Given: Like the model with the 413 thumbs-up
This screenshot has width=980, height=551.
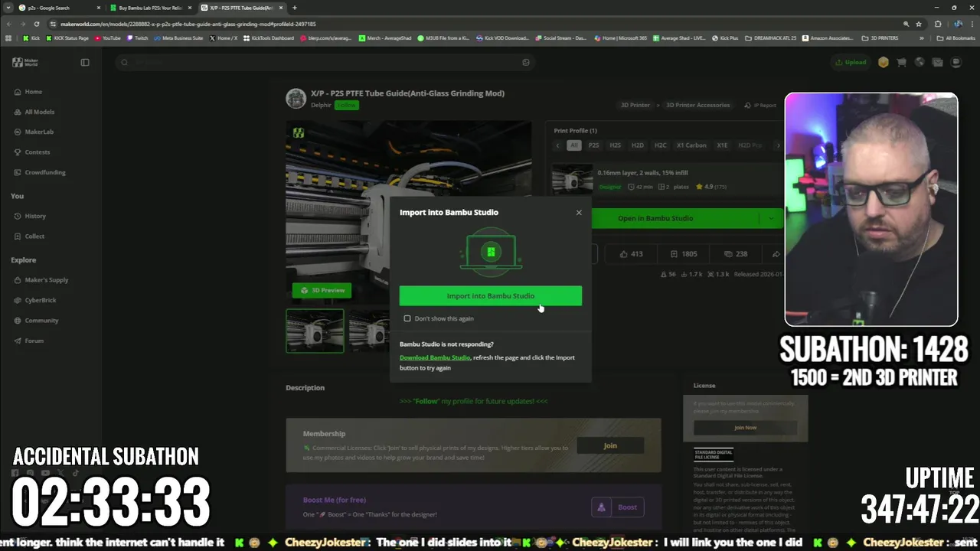Looking at the screenshot, I should (631, 254).
